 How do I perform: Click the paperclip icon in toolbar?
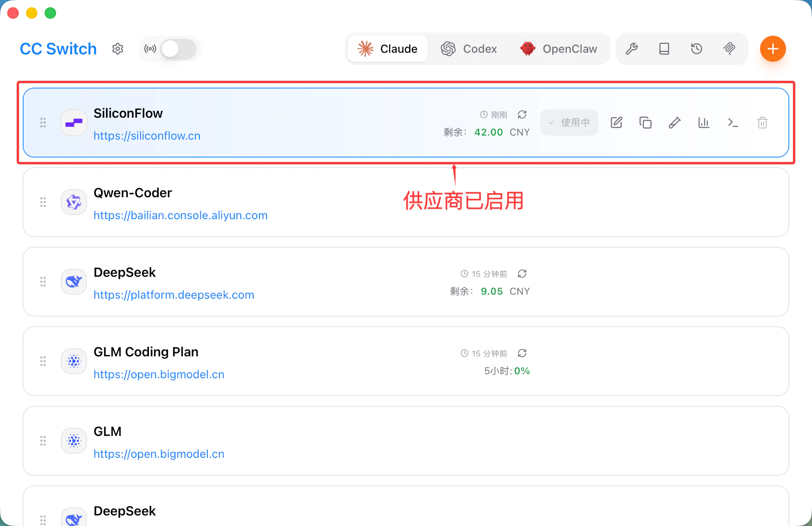(729, 49)
